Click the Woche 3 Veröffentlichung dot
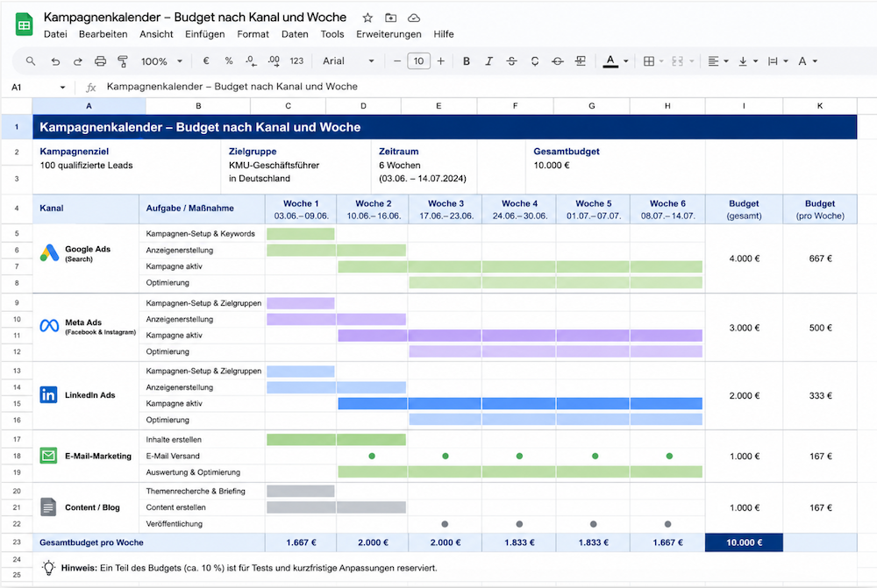 point(445,524)
